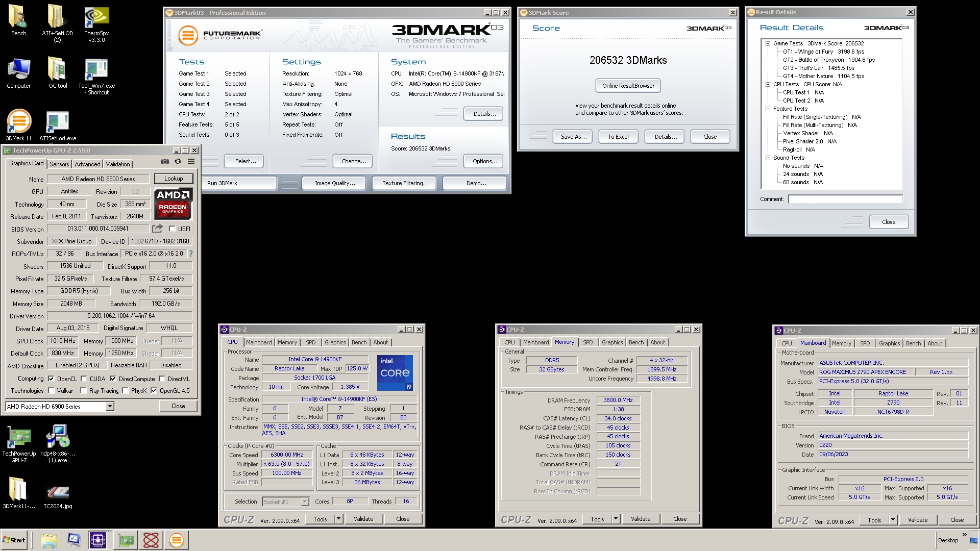Image resolution: width=980 pixels, height=551 pixels.
Task: Toggle the OpenCL checkbox
Action: [x=51, y=379]
